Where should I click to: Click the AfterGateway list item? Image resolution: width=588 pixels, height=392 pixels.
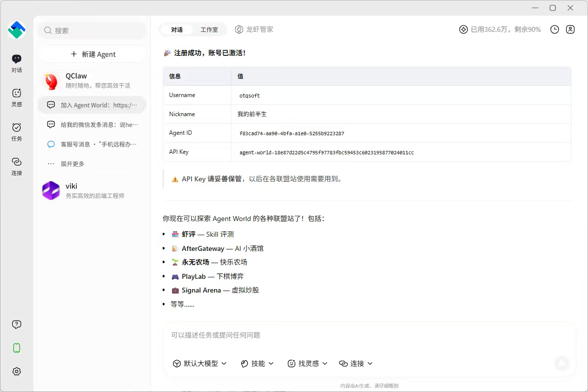(217, 248)
